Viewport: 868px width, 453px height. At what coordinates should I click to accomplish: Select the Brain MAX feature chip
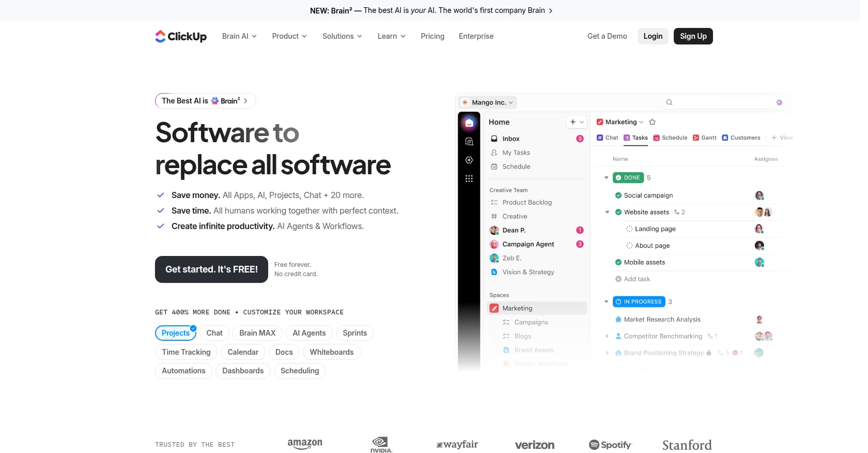pyautogui.click(x=257, y=333)
